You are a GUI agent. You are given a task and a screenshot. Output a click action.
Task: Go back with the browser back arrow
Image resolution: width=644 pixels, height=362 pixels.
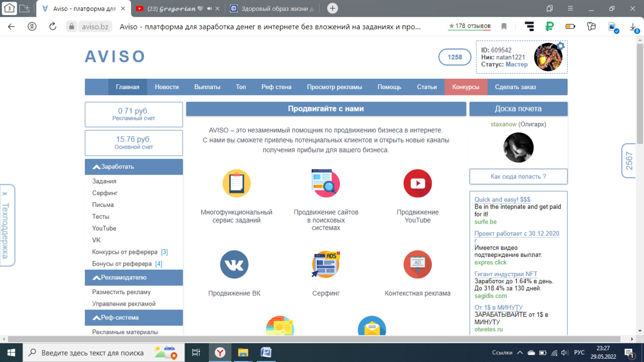coord(12,26)
